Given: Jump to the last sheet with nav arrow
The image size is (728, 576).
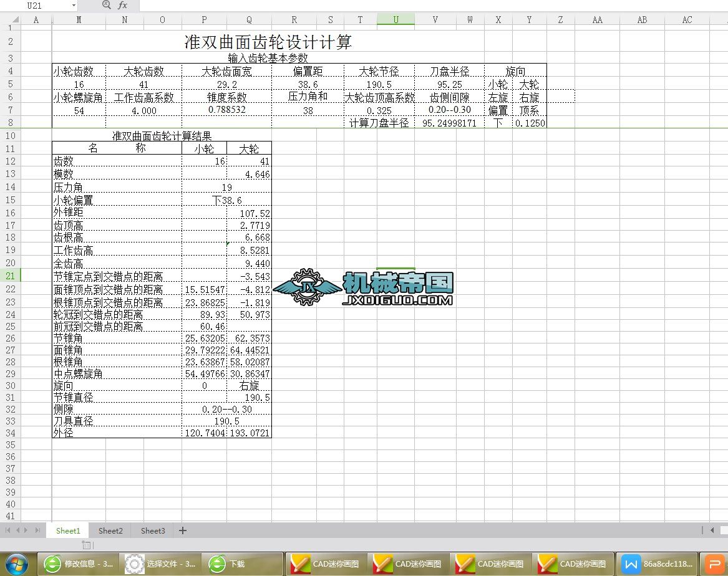Looking at the screenshot, I should click(x=37, y=530).
